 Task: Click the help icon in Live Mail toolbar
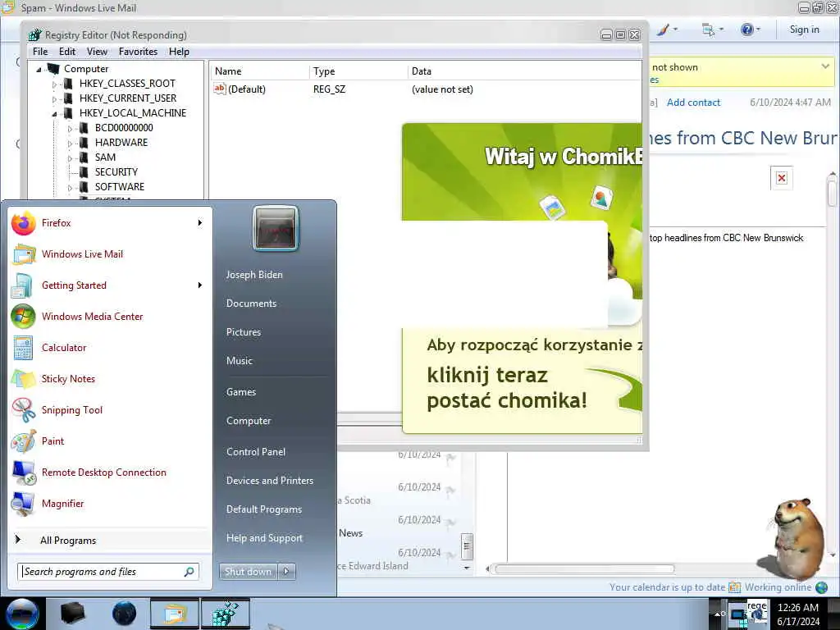[x=746, y=30]
